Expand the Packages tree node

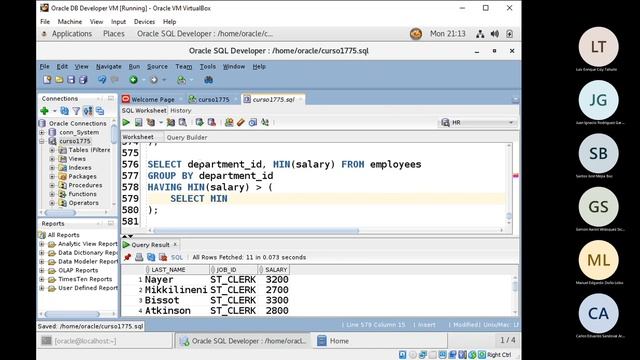[52, 177]
